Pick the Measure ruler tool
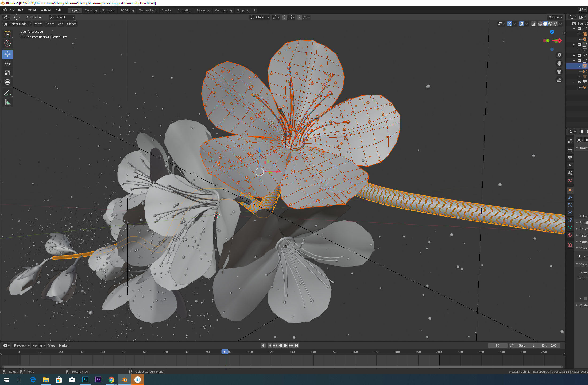 pos(7,102)
